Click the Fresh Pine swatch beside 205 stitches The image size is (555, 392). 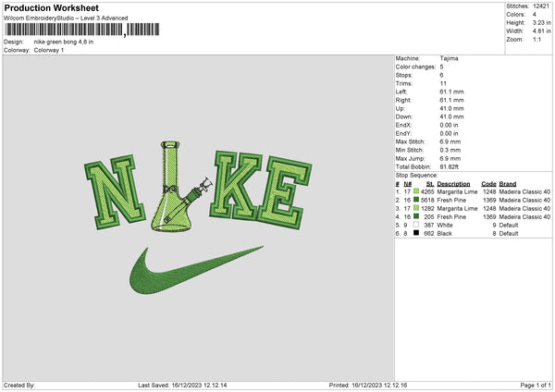click(x=416, y=216)
